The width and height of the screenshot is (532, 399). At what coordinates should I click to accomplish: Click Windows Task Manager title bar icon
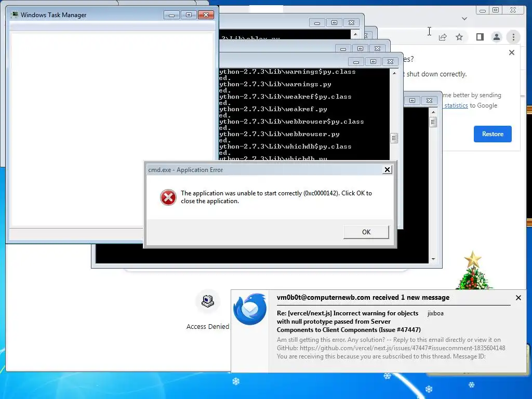tap(15, 15)
